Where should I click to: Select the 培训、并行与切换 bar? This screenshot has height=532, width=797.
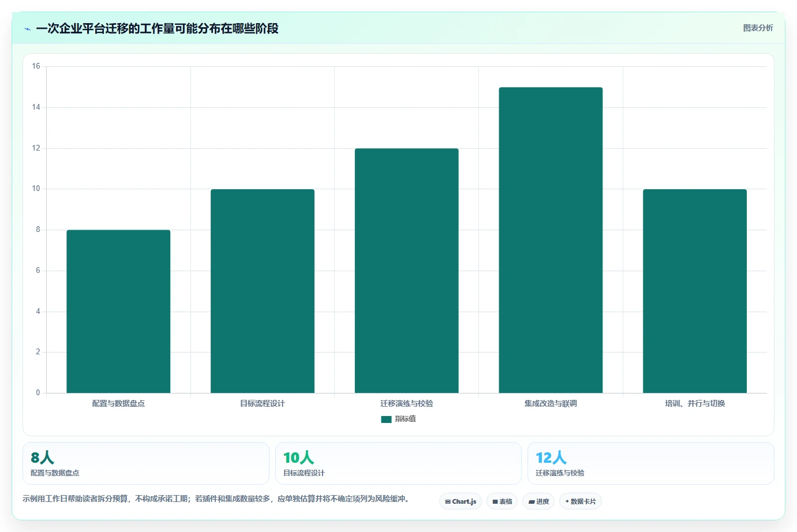(x=695, y=291)
